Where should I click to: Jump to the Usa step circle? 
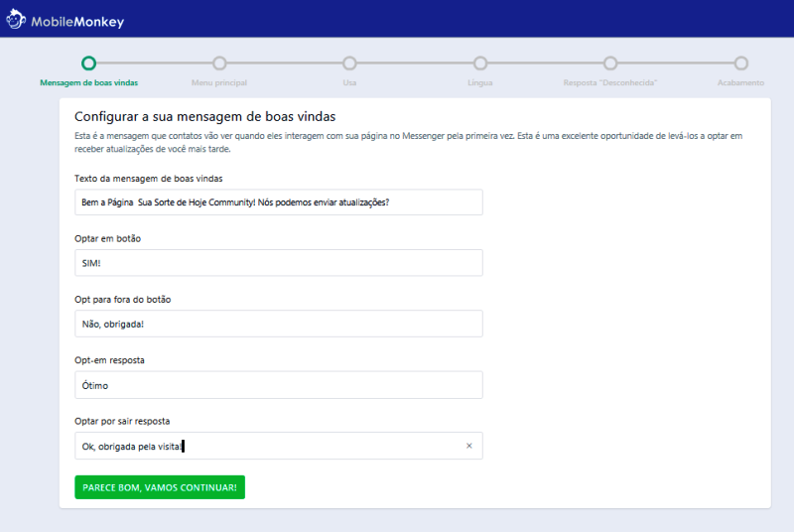349,64
